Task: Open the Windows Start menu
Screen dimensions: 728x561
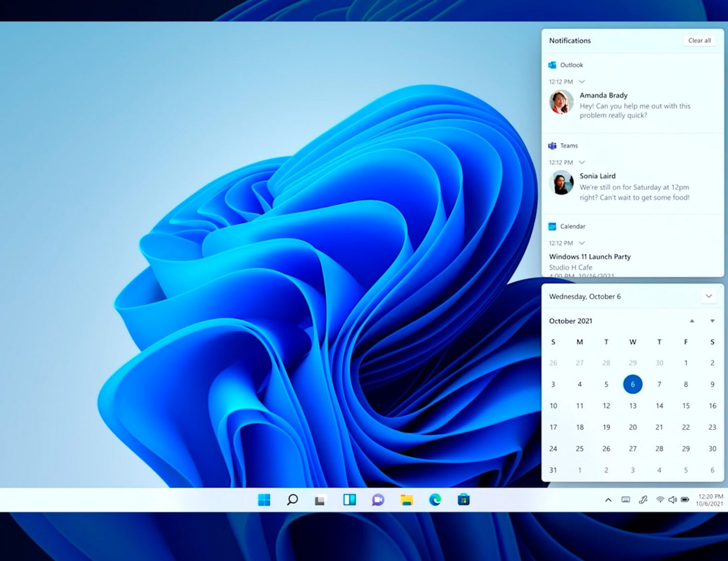Action: click(264, 500)
